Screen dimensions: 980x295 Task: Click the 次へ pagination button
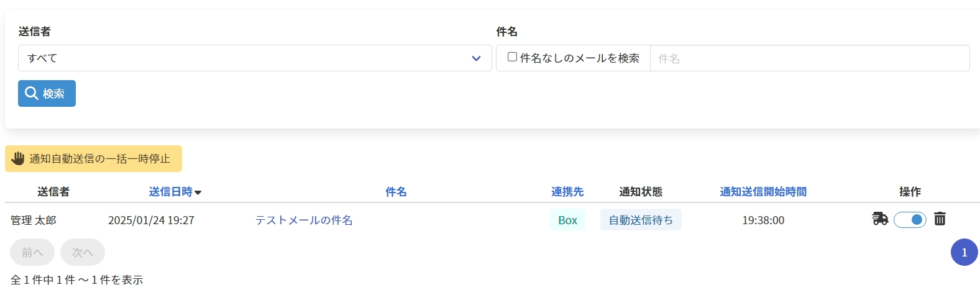[x=83, y=252]
